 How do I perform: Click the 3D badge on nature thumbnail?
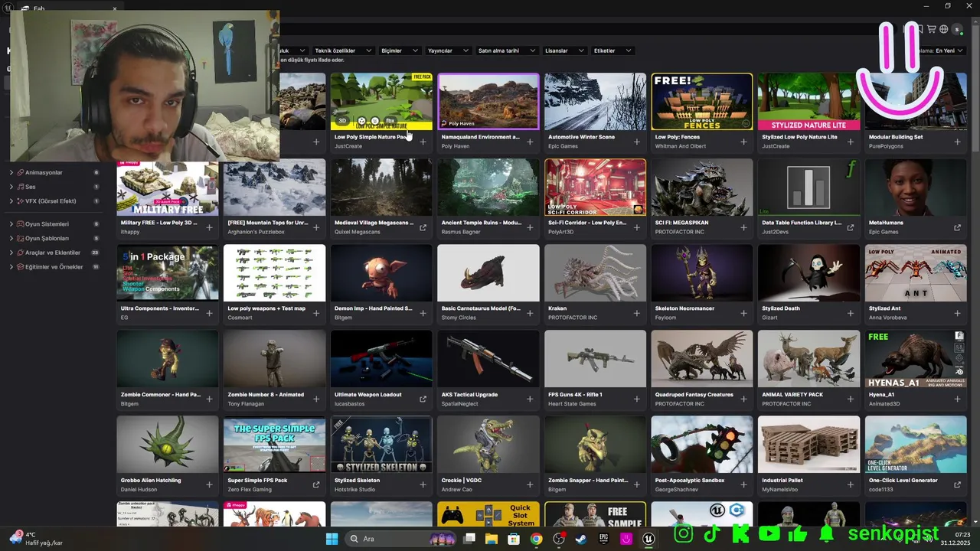click(343, 121)
